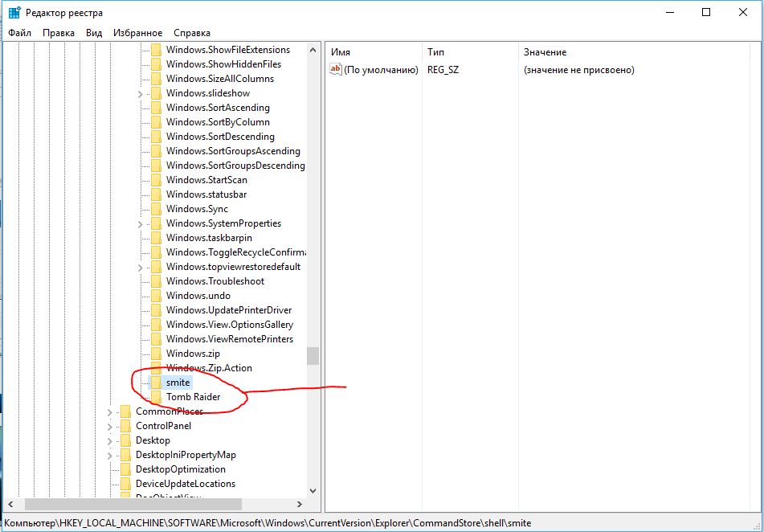
Task: Click the folder icon of smite key
Action: (156, 383)
